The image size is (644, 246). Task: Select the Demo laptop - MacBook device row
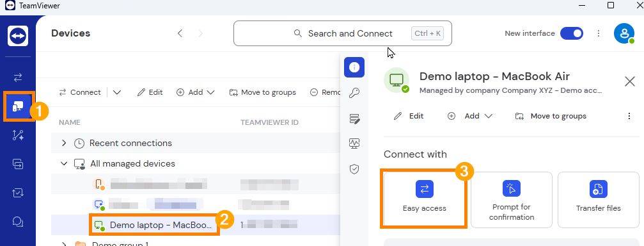point(196,225)
